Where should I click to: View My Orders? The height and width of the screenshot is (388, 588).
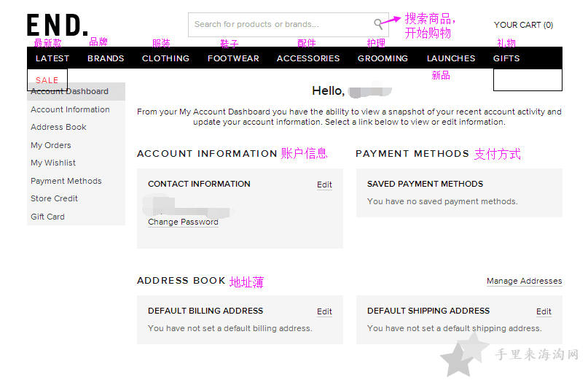coord(50,145)
